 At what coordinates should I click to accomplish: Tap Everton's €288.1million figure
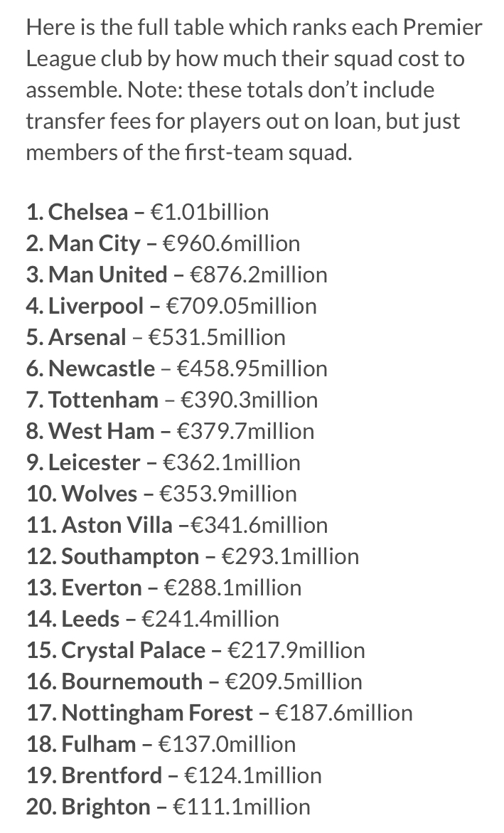coord(232,588)
